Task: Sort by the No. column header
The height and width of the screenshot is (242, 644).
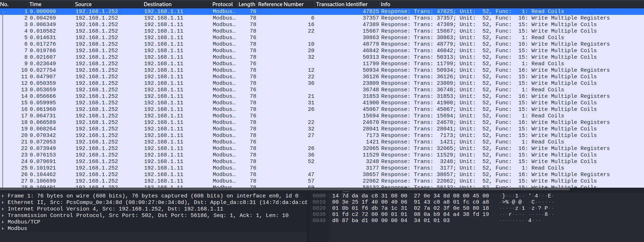Action: click(14, 4)
